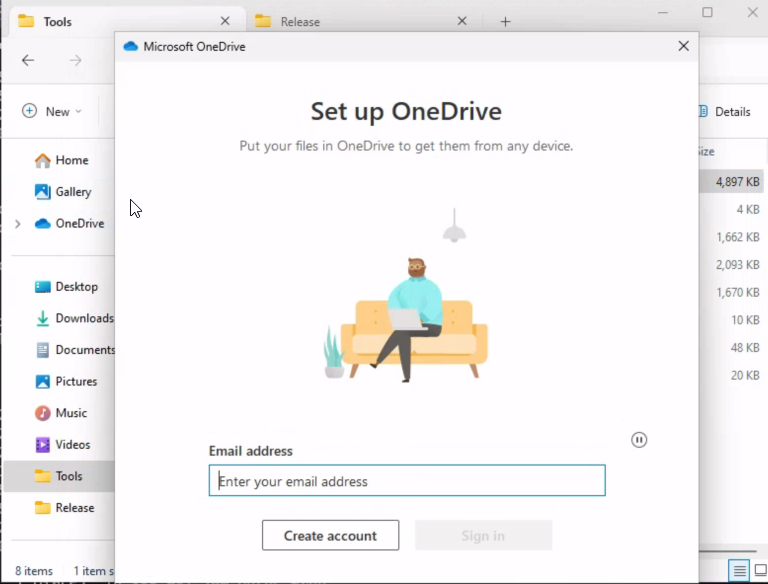
Task: Go back in File Explorer
Action: coord(28,60)
